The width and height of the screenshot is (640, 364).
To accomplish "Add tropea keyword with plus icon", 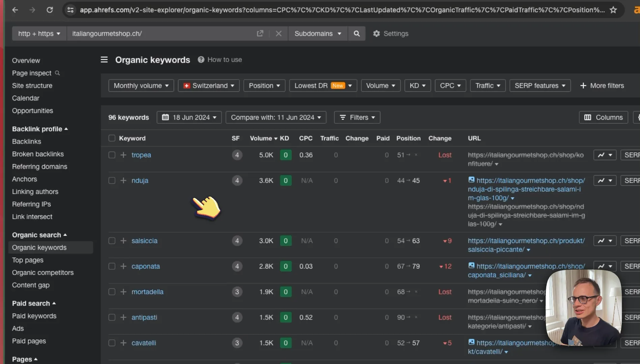I will [123, 155].
